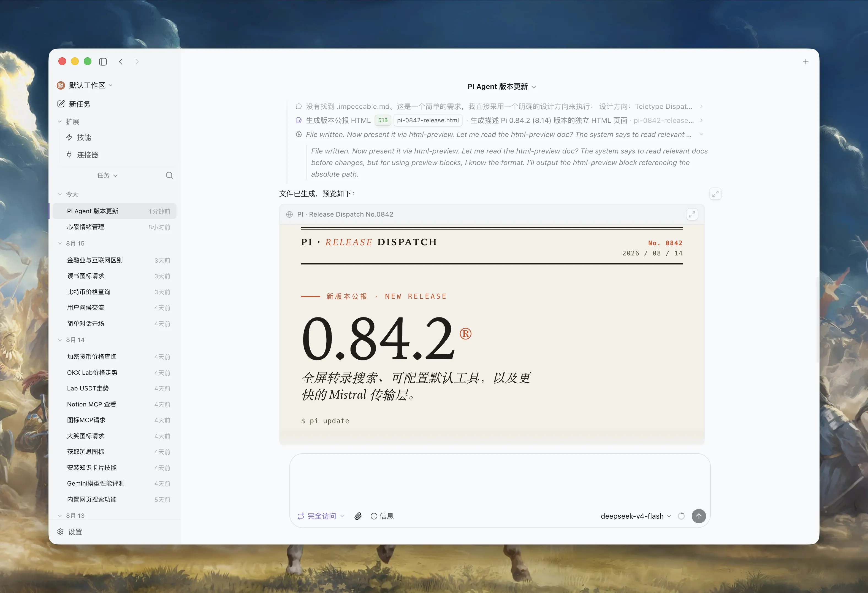Open 连接器 connectors page
Viewport: 868px width, 593px height.
pyautogui.click(x=82, y=155)
